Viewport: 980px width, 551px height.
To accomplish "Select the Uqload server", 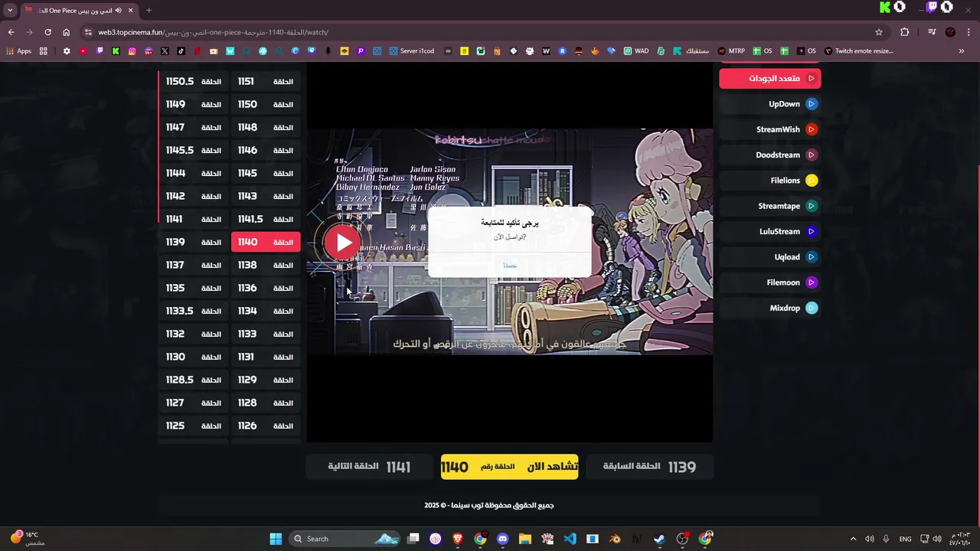I will point(770,257).
